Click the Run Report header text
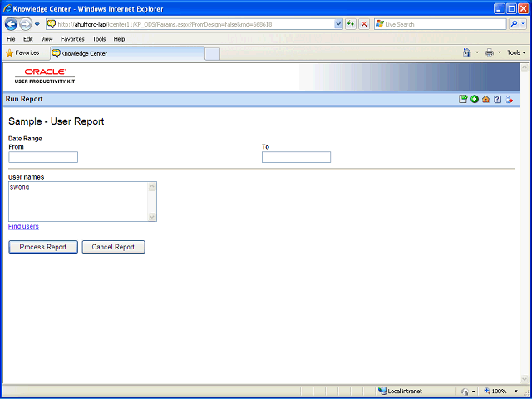 pyautogui.click(x=24, y=99)
